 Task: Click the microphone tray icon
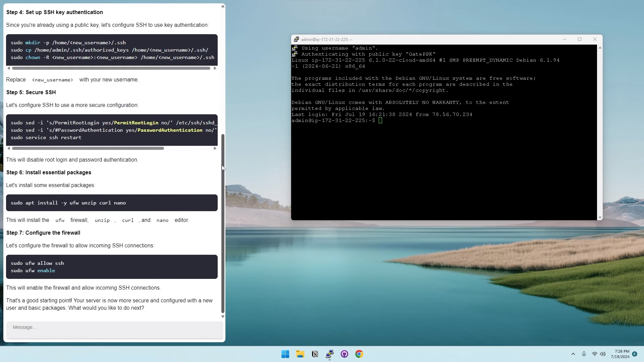pyautogui.click(x=584, y=354)
